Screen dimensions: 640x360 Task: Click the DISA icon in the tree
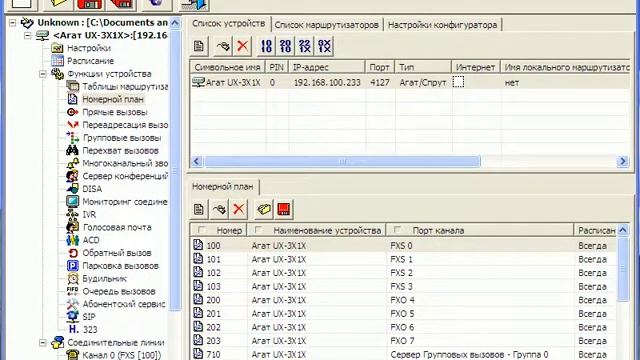click(72, 189)
